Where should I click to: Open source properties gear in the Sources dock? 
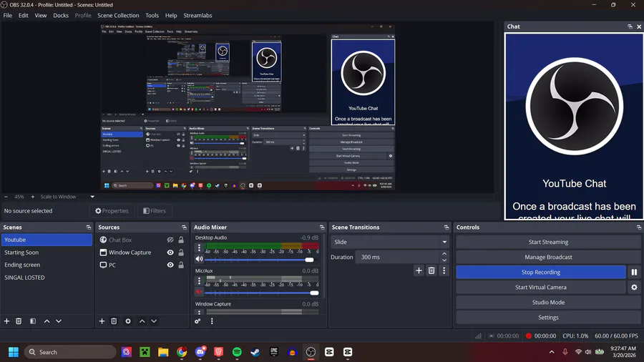click(x=128, y=321)
